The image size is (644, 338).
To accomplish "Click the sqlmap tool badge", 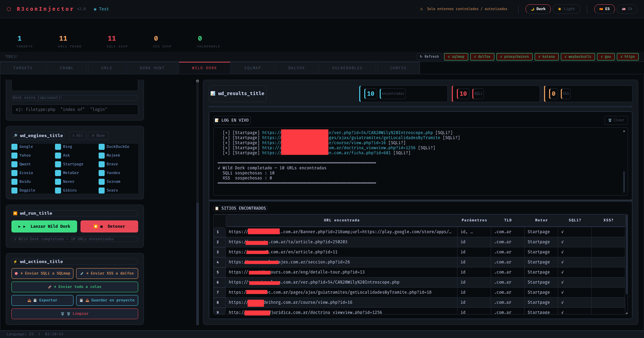I will pyautogui.click(x=456, y=56).
